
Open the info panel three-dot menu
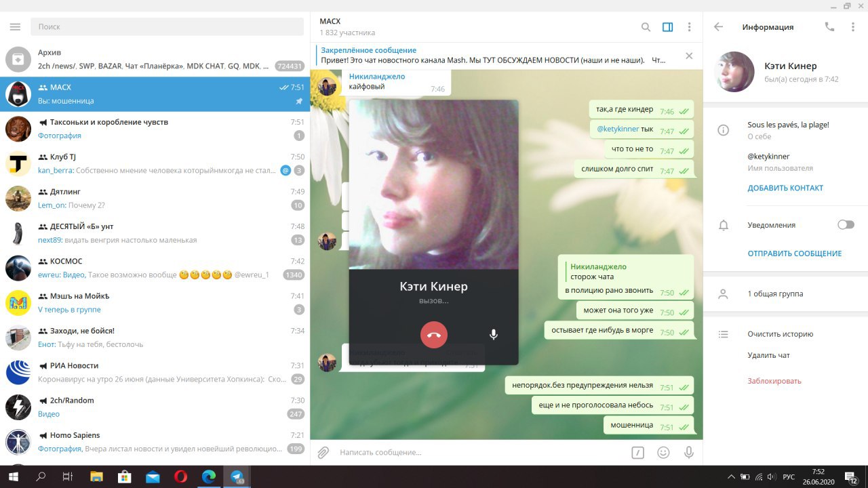(x=853, y=27)
